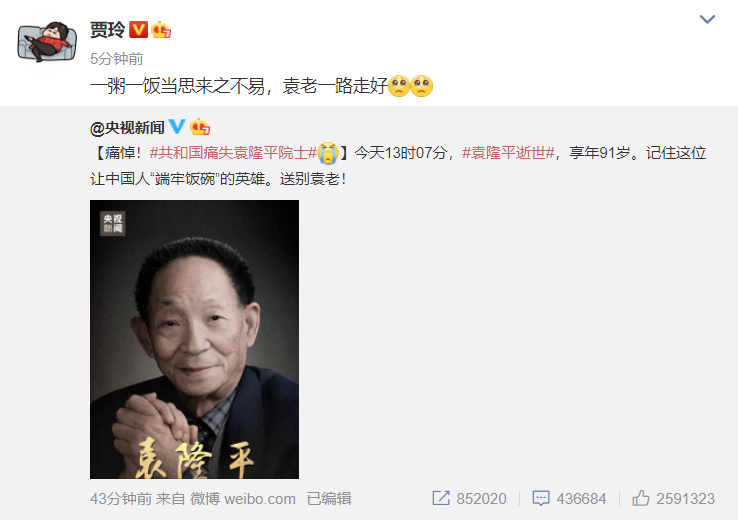Like the post via thumbs-up icon
Image resolution: width=738 pixels, height=520 pixels.
tap(641, 498)
